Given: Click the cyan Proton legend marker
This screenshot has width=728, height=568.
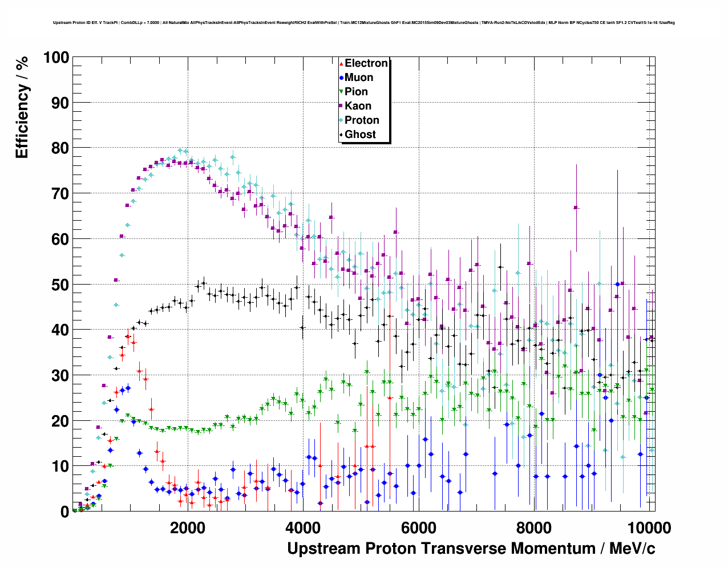Looking at the screenshot, I should pyautogui.click(x=341, y=120).
